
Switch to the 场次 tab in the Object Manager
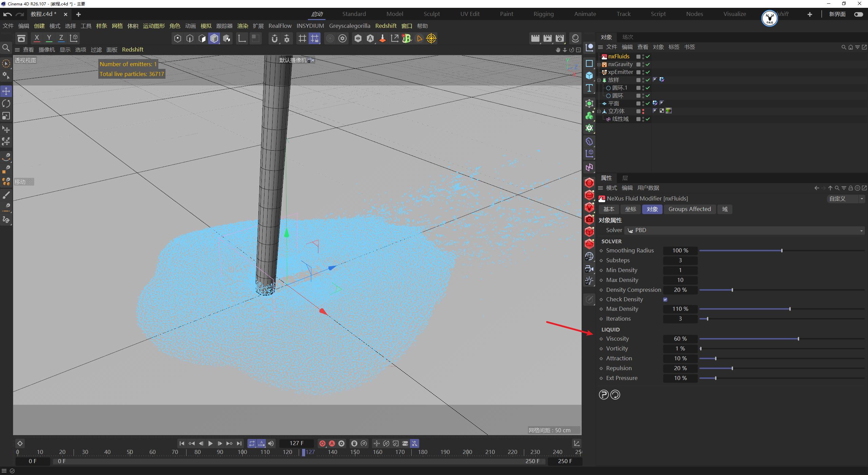point(627,37)
